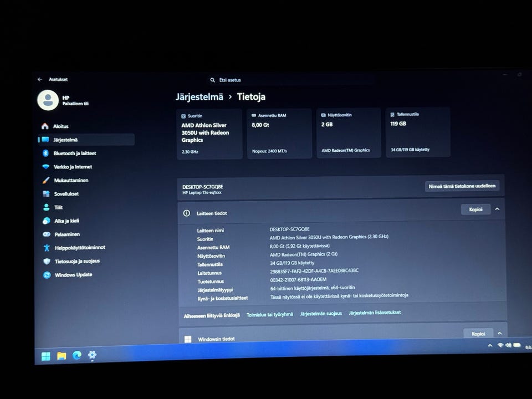Open the Asennettu RAM card
The width and height of the screenshot is (532, 399).
coord(279,134)
